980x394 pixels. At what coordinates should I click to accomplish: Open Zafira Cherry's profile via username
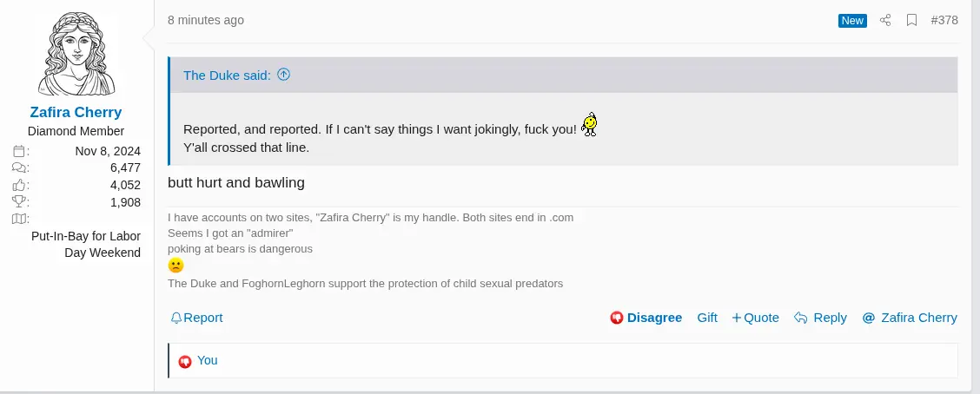pos(76,112)
